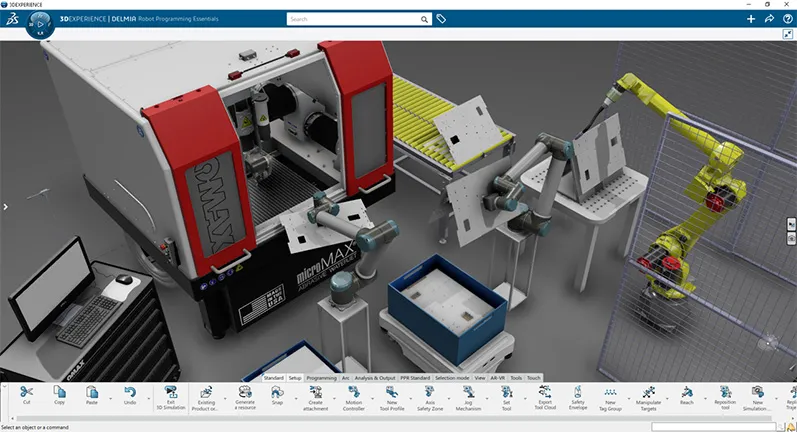Select the Safety Envelope tool

578,391
